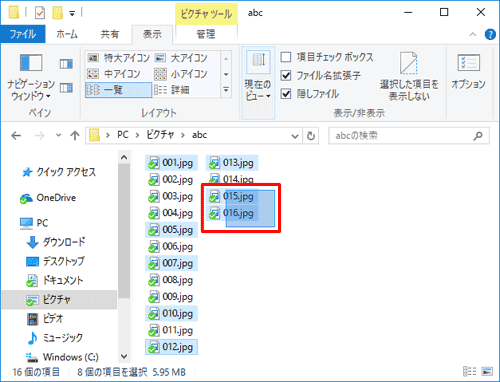The image size is (500, 382).
Task: Open ダウンロード folder in navigation pane
Action: [x=56, y=242]
